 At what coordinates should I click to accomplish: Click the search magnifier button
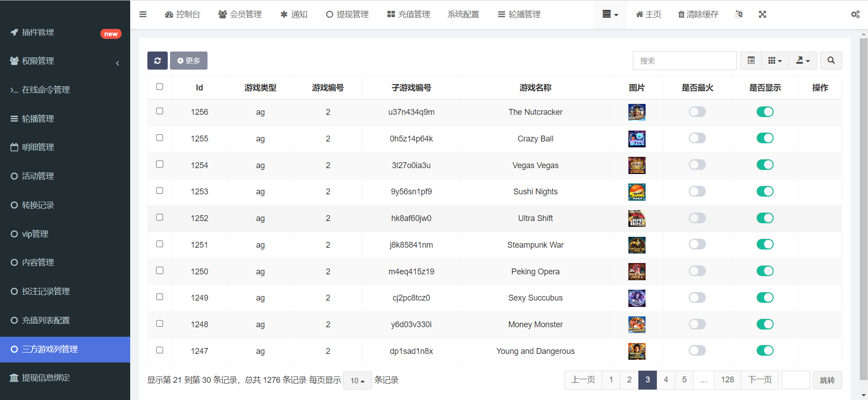coord(831,61)
